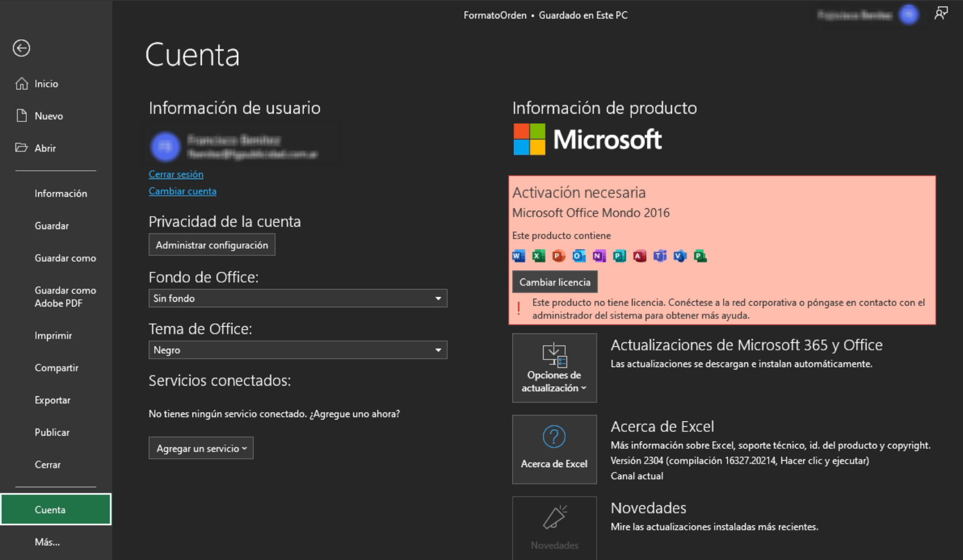Open the Imprimir page

(x=53, y=336)
